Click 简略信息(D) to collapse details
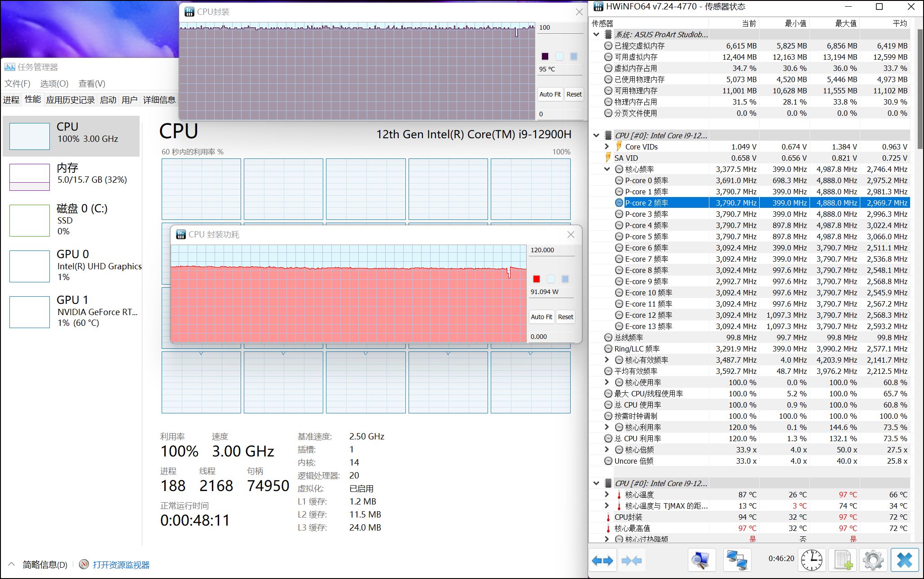 point(45,565)
